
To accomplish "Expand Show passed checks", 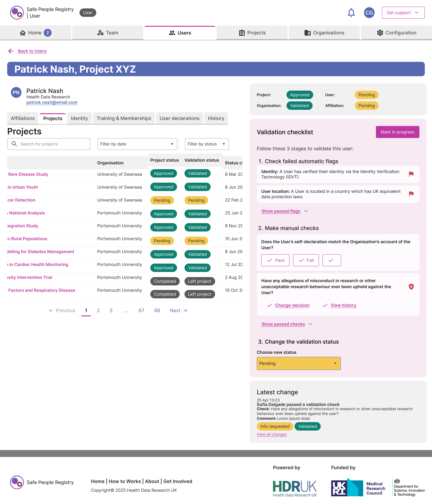I will point(287,324).
